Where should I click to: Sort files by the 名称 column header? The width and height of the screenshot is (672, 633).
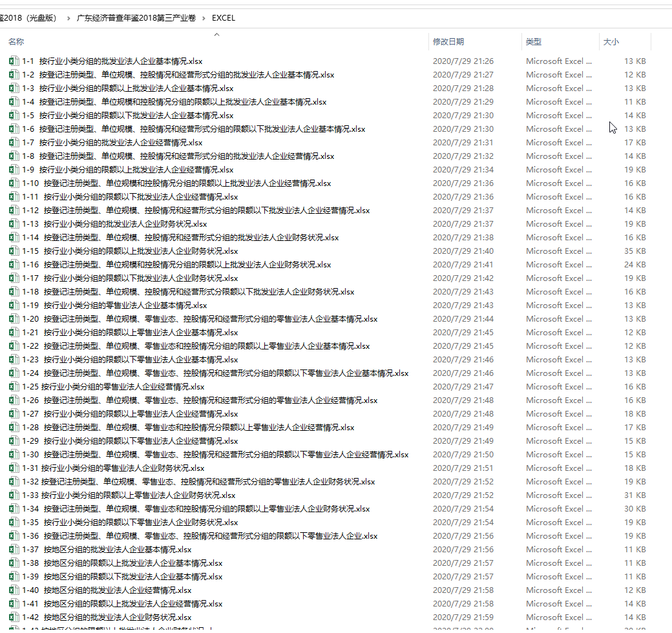pyautogui.click(x=16, y=41)
